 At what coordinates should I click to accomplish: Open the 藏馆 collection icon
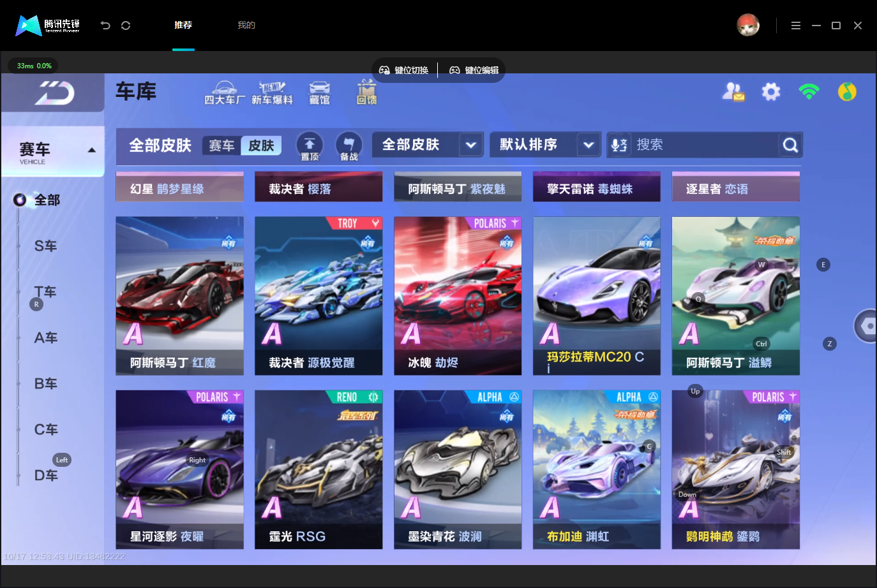pyautogui.click(x=319, y=93)
